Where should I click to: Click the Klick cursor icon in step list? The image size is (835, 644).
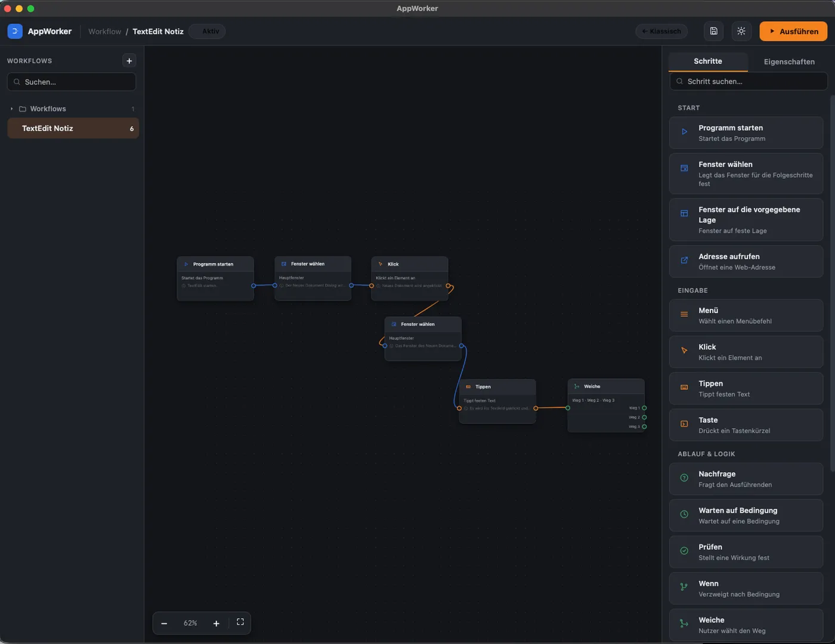(x=684, y=351)
